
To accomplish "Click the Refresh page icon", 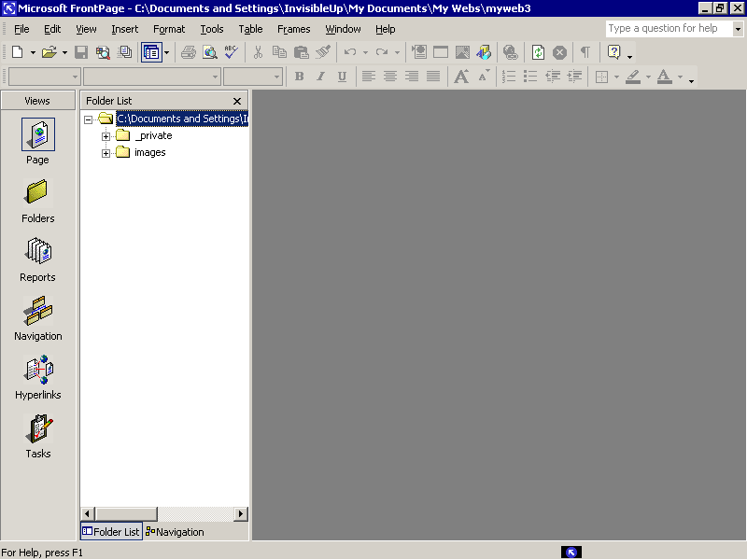I will tap(539, 52).
